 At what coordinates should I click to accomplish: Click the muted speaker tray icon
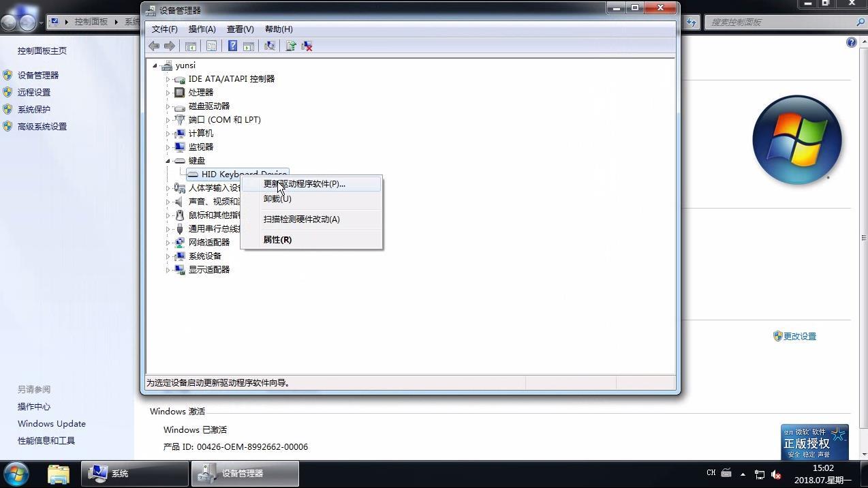[776, 474]
